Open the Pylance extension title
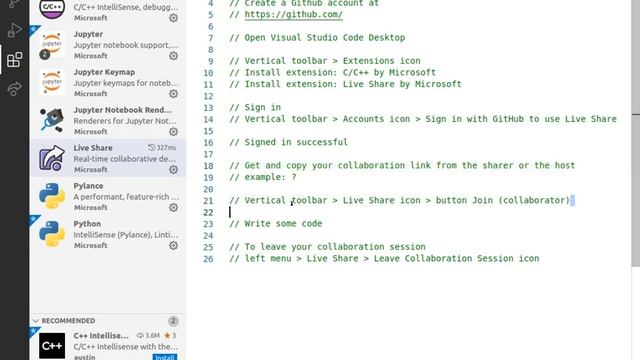 click(x=88, y=186)
